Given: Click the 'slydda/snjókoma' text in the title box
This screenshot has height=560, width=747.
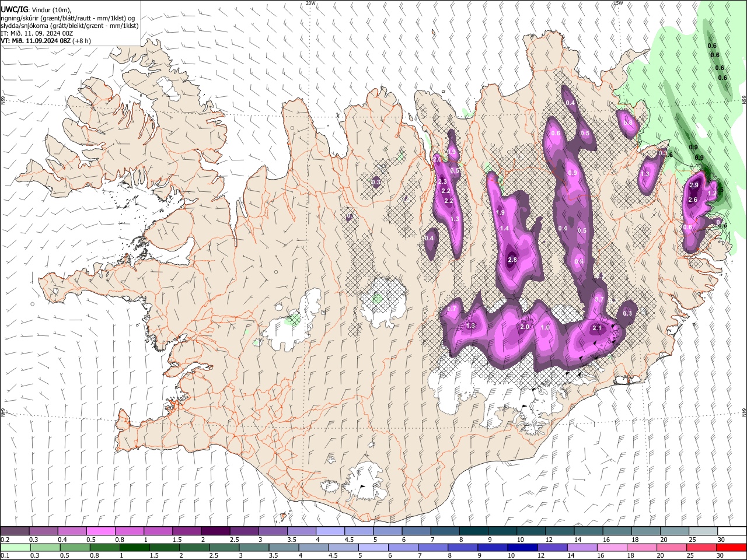Looking at the screenshot, I should pos(25,26).
